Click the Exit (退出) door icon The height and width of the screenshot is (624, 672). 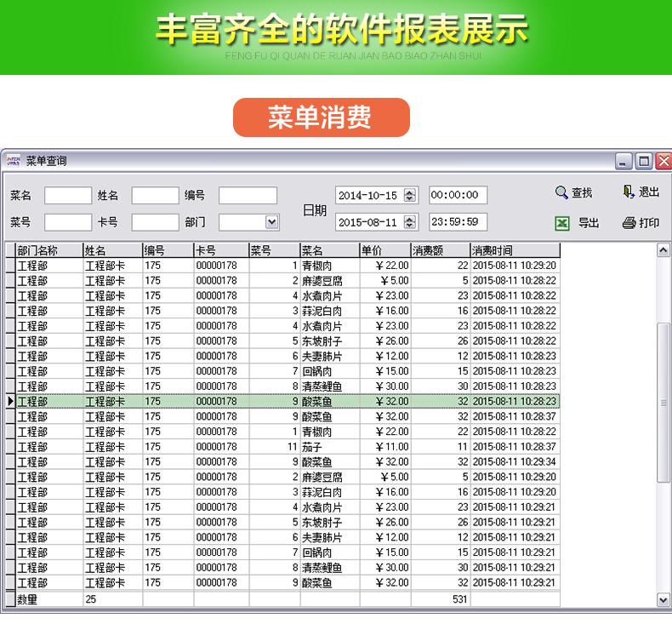[629, 192]
